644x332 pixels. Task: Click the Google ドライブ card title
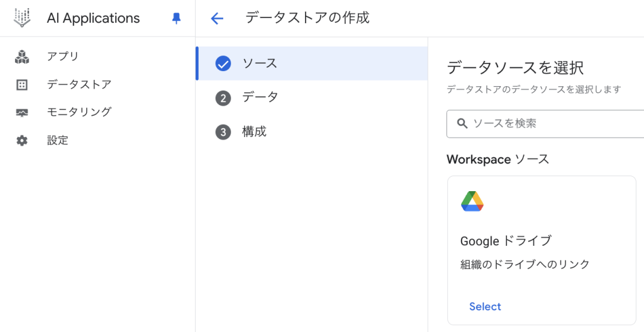[506, 241]
